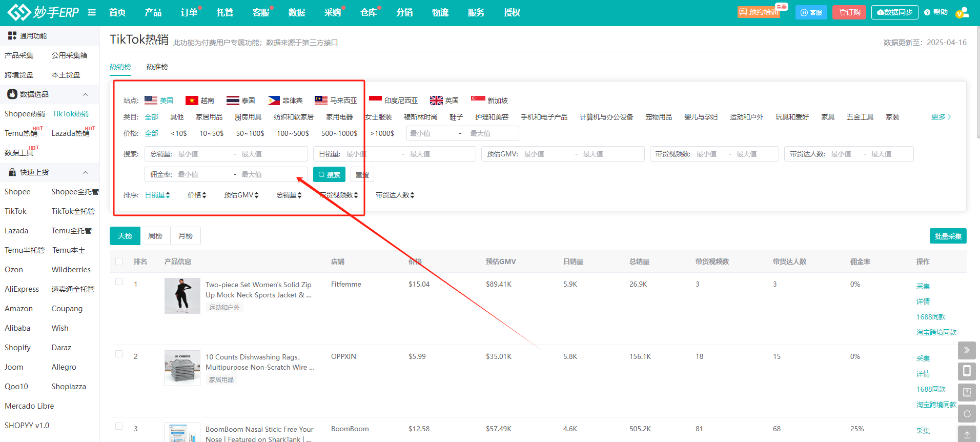The width and height of the screenshot is (980, 442).
Task: Tick the select-all checkbox in table header
Action: coord(119,262)
